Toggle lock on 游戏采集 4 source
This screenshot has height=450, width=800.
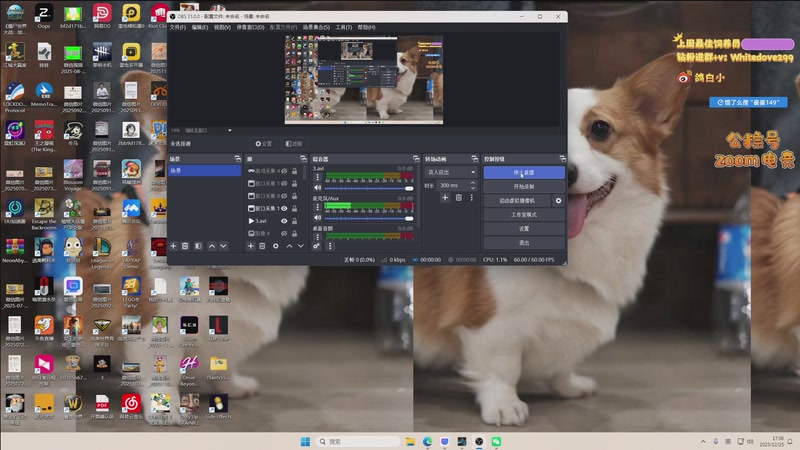point(294,171)
